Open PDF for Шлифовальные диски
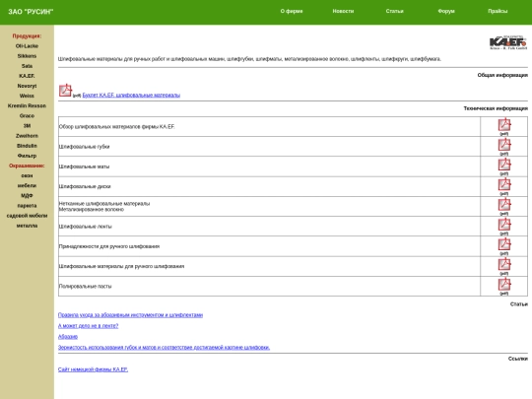 point(504,184)
